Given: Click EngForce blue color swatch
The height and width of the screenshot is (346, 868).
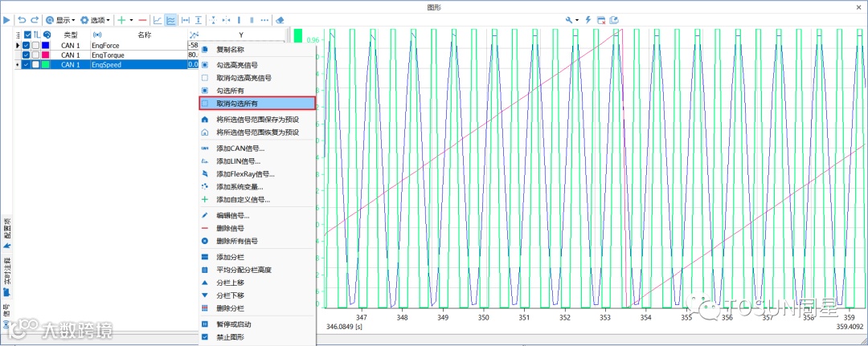Looking at the screenshot, I should coord(46,45).
